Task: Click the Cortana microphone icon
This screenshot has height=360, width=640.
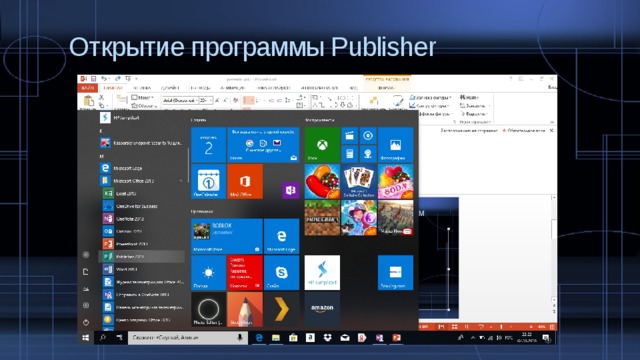Action: 240,338
